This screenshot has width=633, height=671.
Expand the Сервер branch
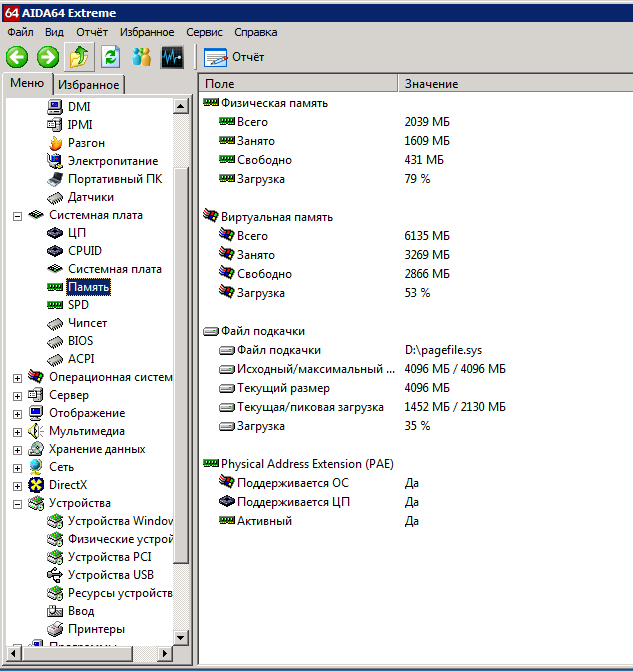[x=17, y=396]
